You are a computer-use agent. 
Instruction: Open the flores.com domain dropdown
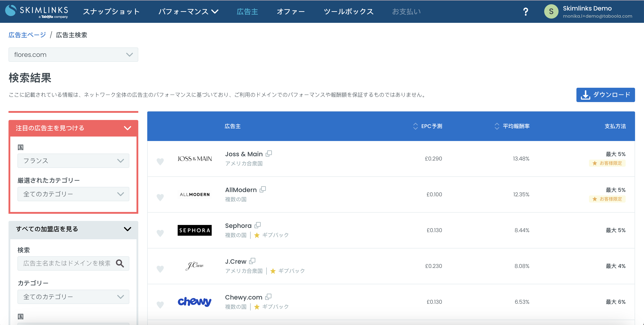73,54
